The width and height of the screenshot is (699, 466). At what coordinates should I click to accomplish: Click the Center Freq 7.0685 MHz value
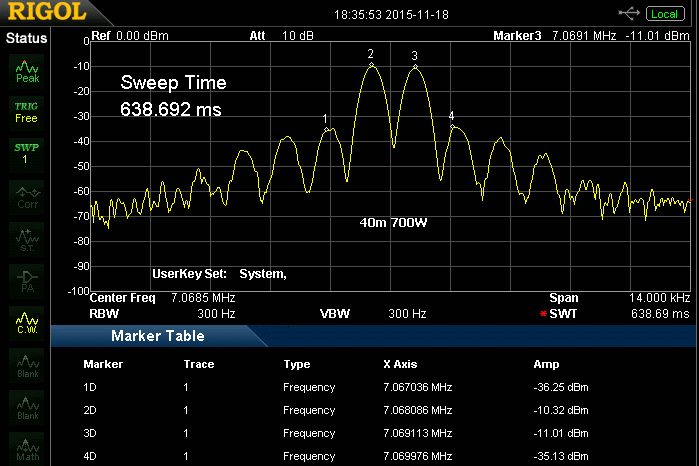(x=203, y=298)
